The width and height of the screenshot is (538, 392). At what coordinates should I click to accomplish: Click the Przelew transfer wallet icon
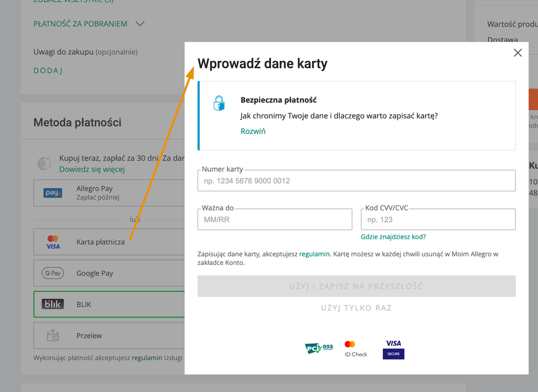tap(53, 335)
